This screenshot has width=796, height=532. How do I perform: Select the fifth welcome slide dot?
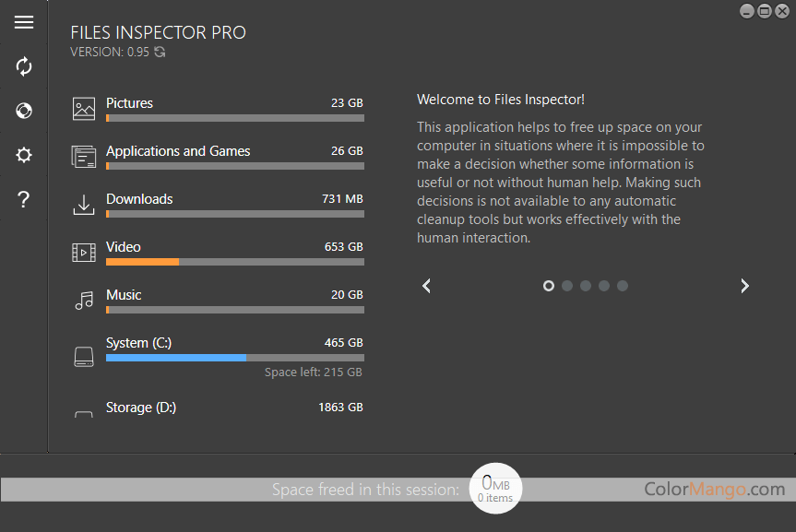(x=623, y=286)
